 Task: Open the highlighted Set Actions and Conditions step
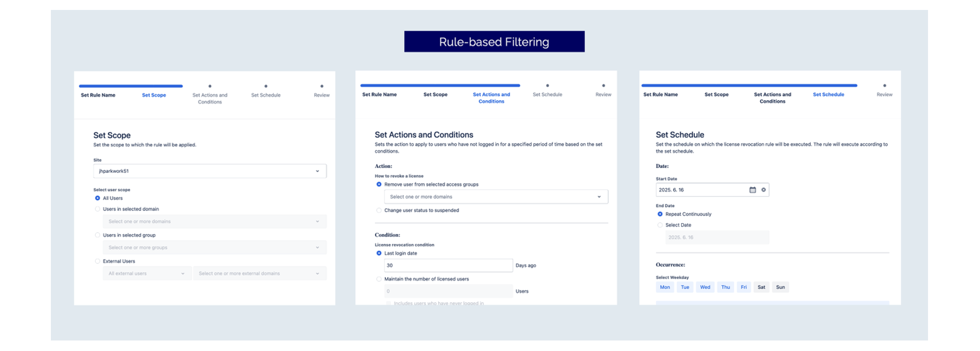click(491, 97)
